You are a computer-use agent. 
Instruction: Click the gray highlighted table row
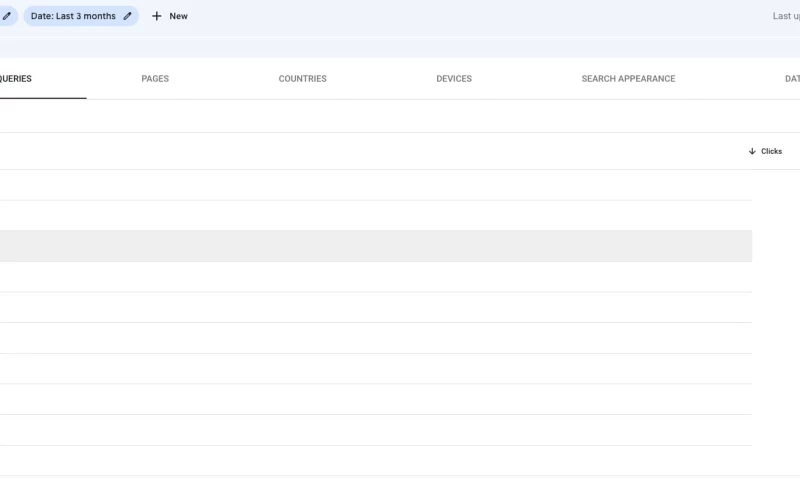375,246
